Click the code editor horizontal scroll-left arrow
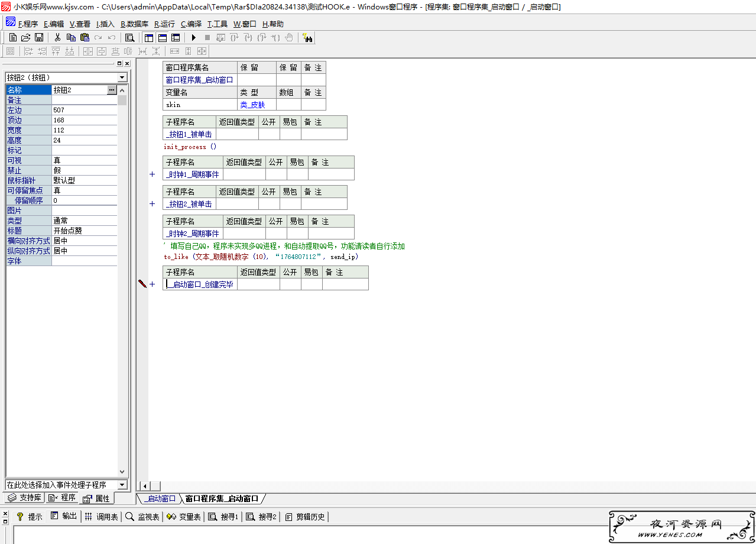The height and width of the screenshot is (544, 756). [x=144, y=486]
